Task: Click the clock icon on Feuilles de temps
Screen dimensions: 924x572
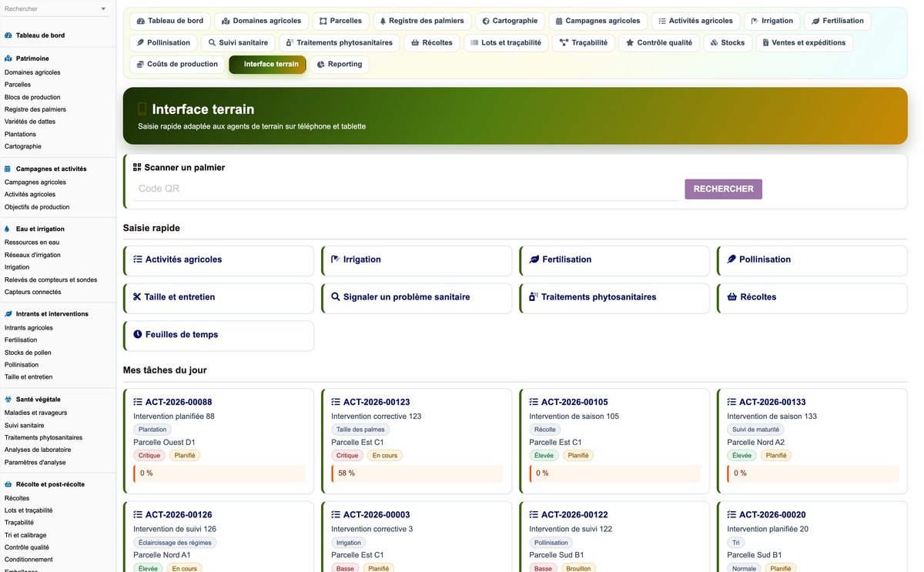Action: tap(138, 334)
